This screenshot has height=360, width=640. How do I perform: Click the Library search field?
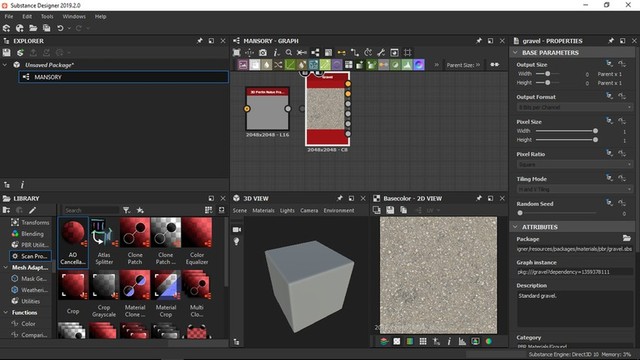91,210
